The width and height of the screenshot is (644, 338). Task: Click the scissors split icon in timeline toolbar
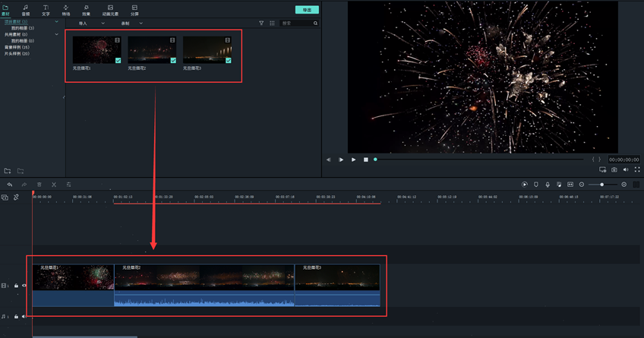coord(54,185)
